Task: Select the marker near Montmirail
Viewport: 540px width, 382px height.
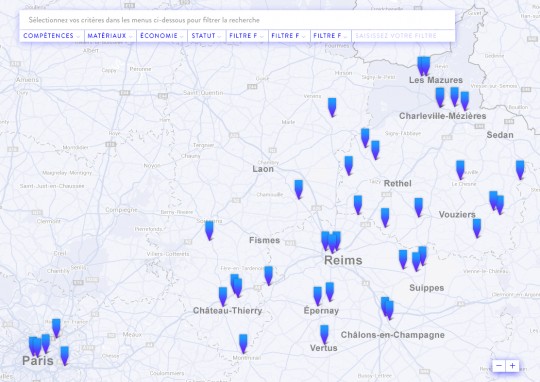Action: point(243,344)
